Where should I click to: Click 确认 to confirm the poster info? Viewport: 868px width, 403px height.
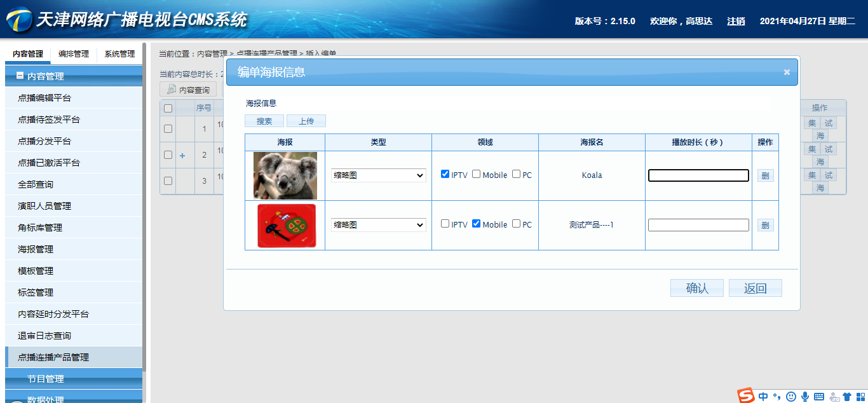pos(697,288)
